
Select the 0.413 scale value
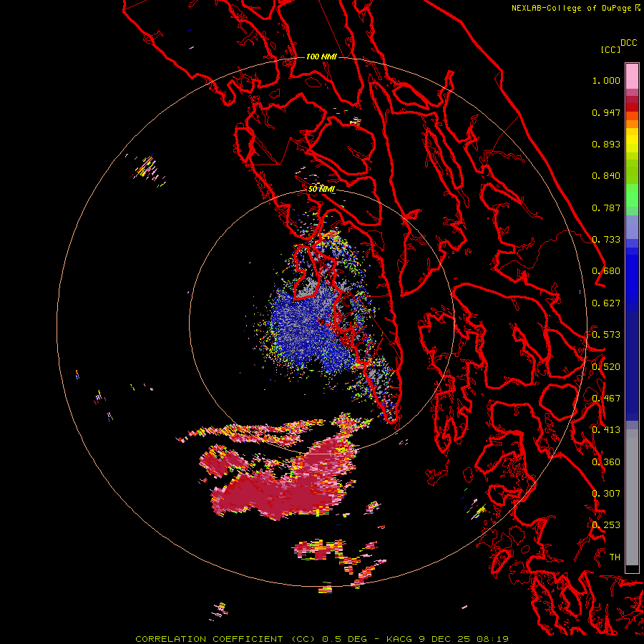[606, 430]
